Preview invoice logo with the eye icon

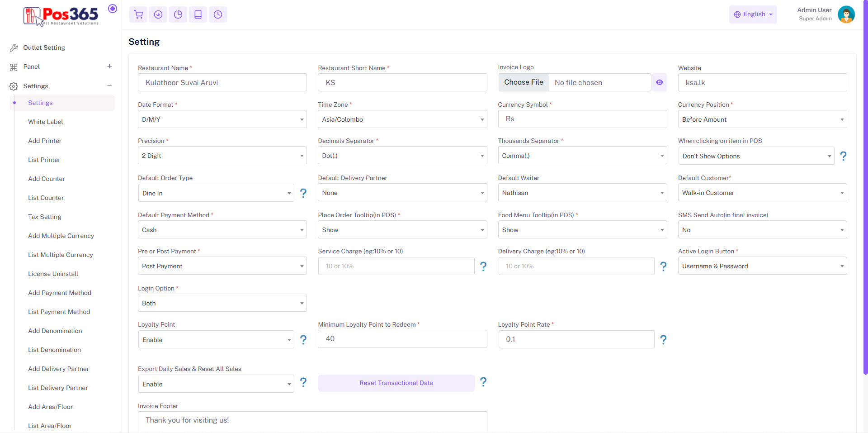click(660, 82)
